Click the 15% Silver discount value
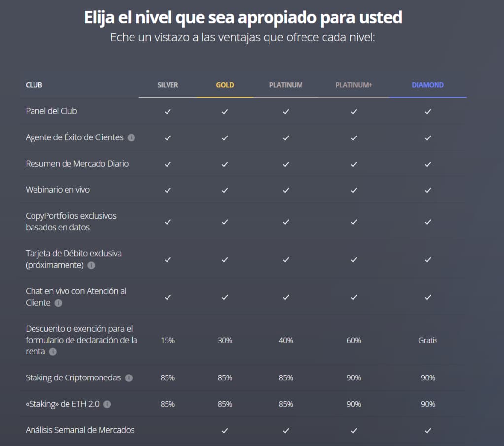Viewport: 504px width, 446px height. 168,340
